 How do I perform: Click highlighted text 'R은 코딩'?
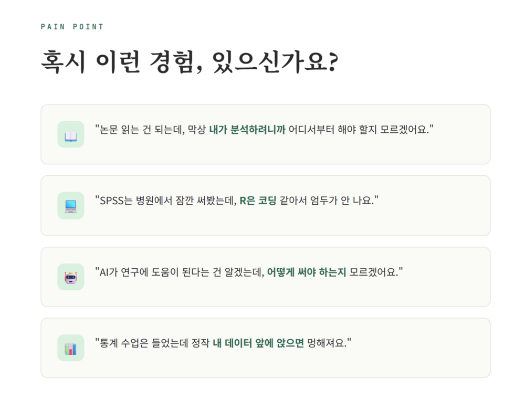click(x=258, y=200)
